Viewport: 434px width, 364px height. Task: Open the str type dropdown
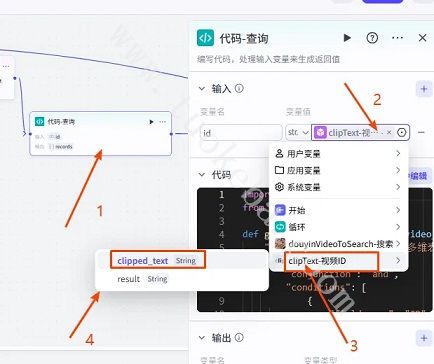click(298, 133)
